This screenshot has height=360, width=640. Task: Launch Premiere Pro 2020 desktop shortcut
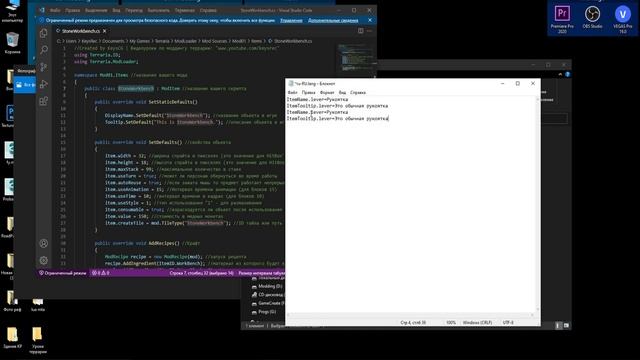click(x=562, y=18)
